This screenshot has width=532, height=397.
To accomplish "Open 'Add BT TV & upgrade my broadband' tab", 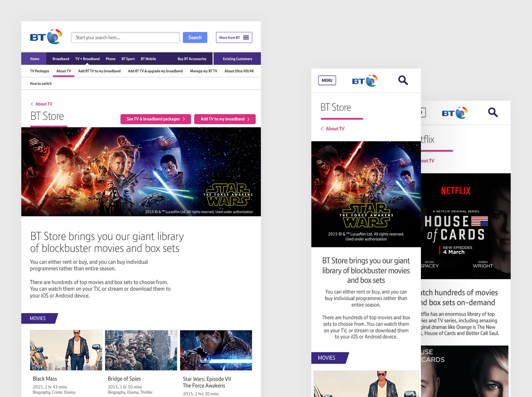I will pos(155,71).
